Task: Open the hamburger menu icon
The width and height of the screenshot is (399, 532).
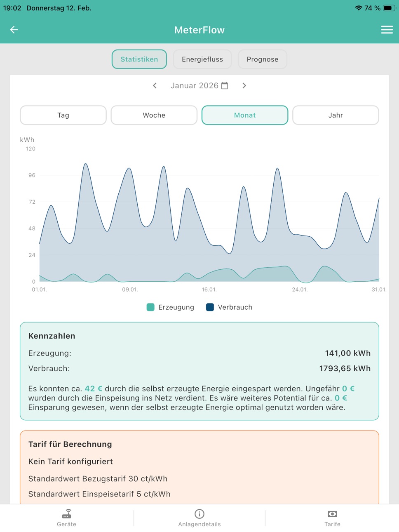Action: 387,30
